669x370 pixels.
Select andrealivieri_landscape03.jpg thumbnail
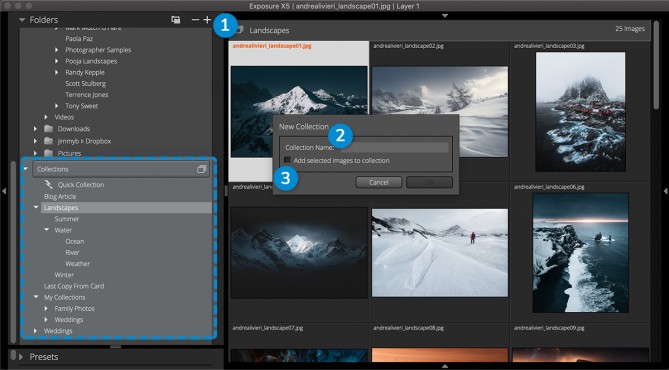tap(580, 112)
